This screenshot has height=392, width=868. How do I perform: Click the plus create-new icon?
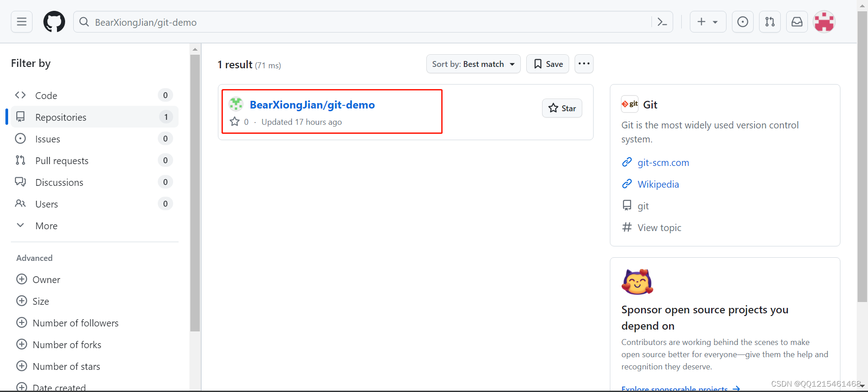[701, 22]
